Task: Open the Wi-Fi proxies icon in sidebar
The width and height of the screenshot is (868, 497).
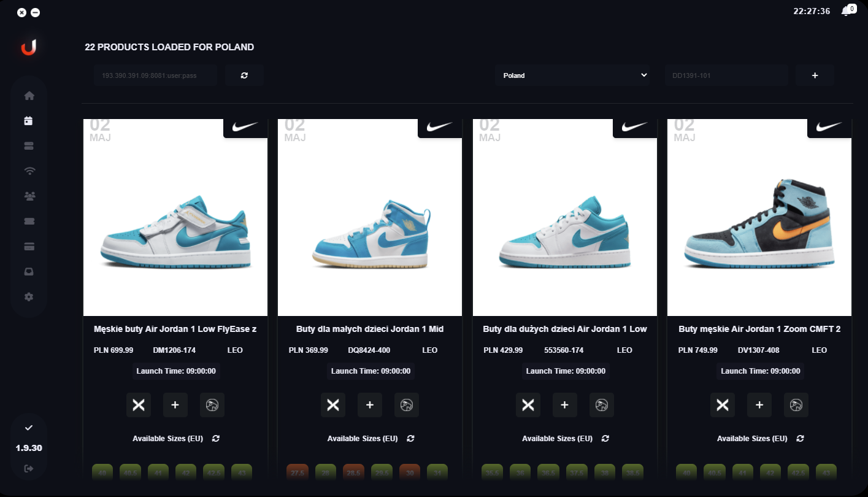Action: pyautogui.click(x=29, y=171)
